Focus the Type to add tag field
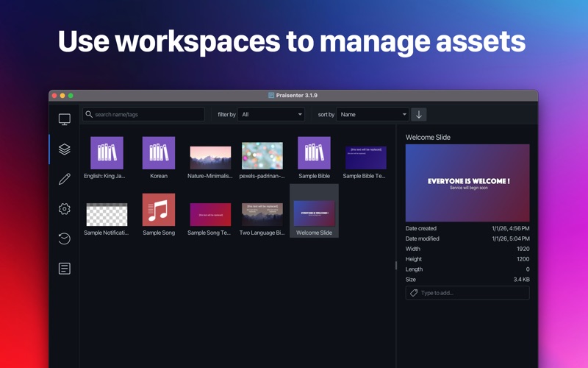 [467, 293]
